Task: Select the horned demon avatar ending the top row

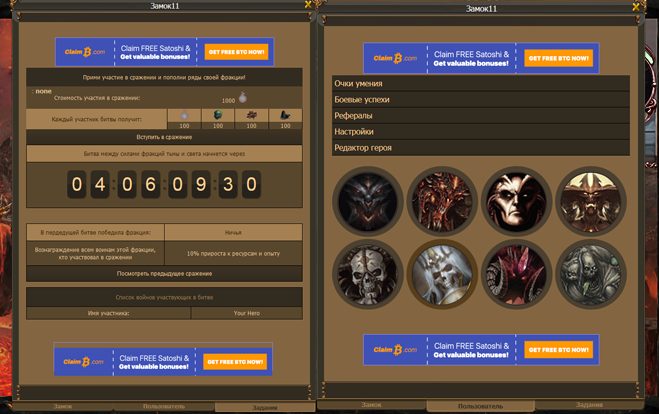Action: [591, 200]
